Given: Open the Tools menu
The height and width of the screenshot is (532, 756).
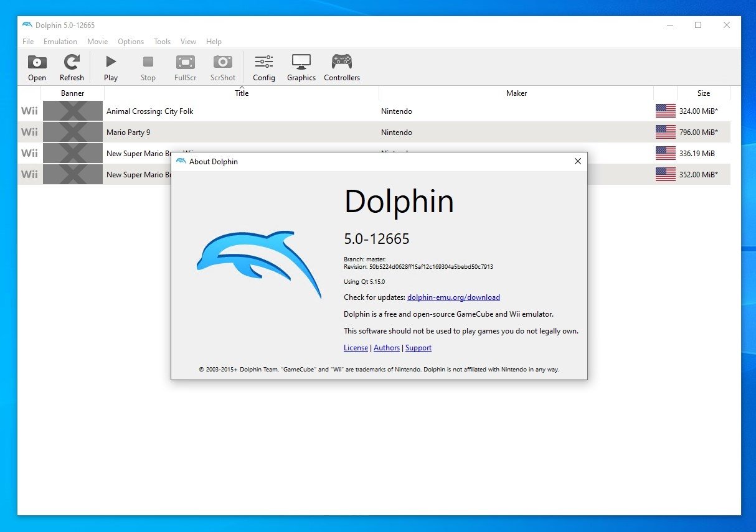Looking at the screenshot, I should click(162, 42).
